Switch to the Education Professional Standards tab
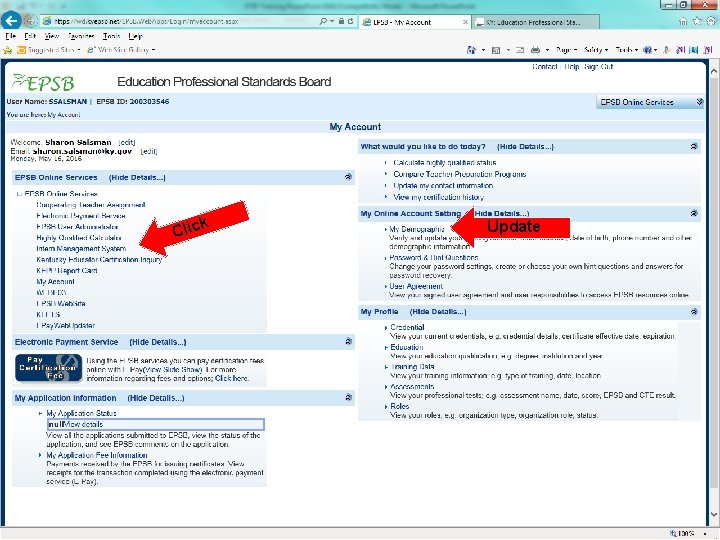The width and height of the screenshot is (720, 540). (x=533, y=22)
